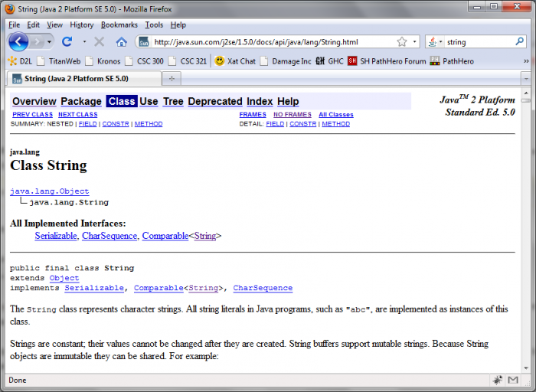
Task: Show more bookmarks with the chevron
Action: 526,61
